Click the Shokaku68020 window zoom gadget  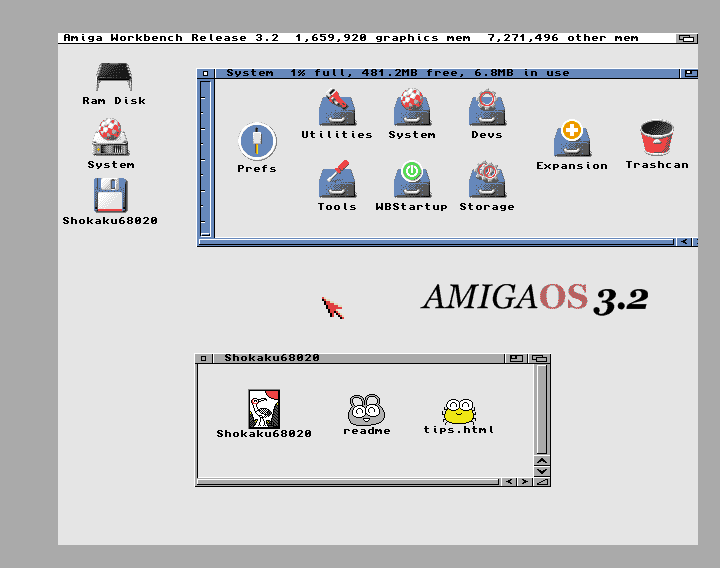(x=516, y=359)
